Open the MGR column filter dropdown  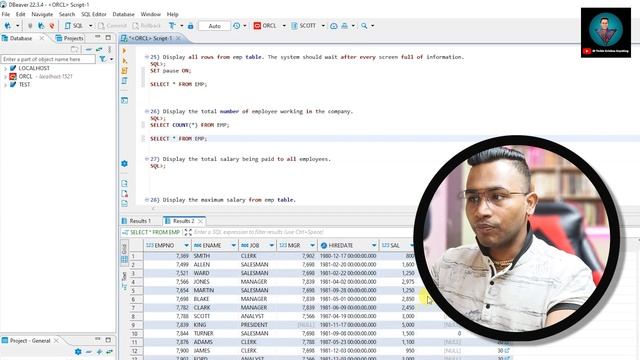tap(312, 245)
